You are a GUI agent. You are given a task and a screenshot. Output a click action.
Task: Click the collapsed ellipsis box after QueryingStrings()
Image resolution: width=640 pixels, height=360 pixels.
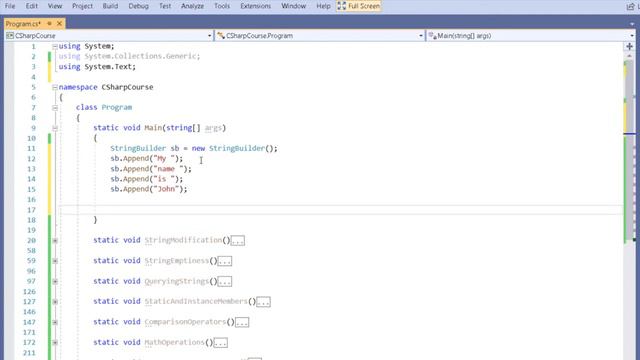pos(224,282)
